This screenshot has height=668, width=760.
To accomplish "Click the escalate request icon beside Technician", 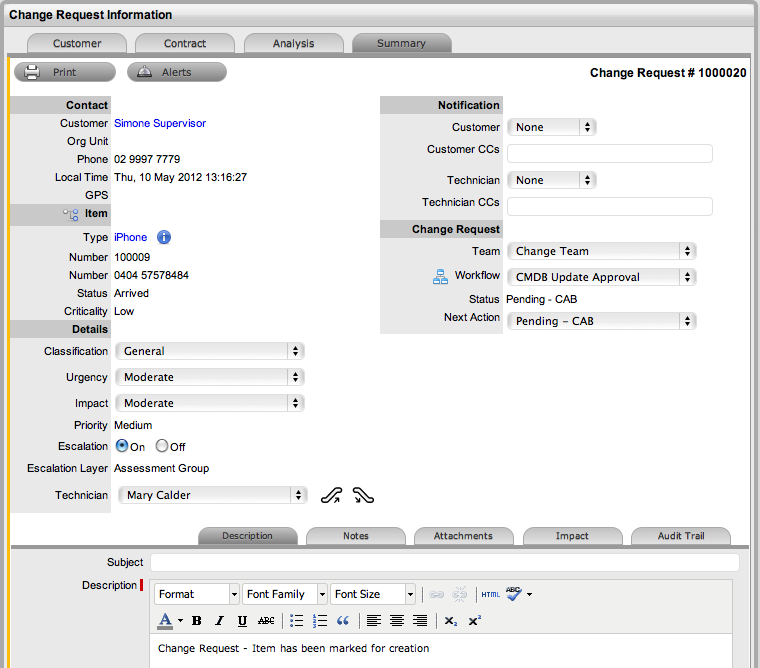I will [x=332, y=495].
